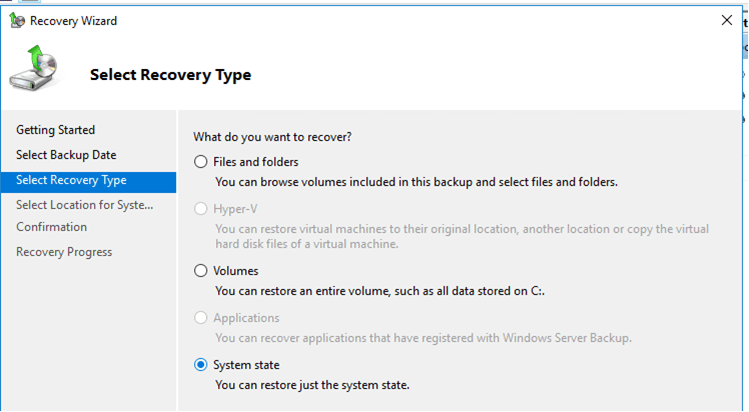This screenshot has height=412, width=749.
Task: Go to the Getting Started step
Action: point(55,130)
